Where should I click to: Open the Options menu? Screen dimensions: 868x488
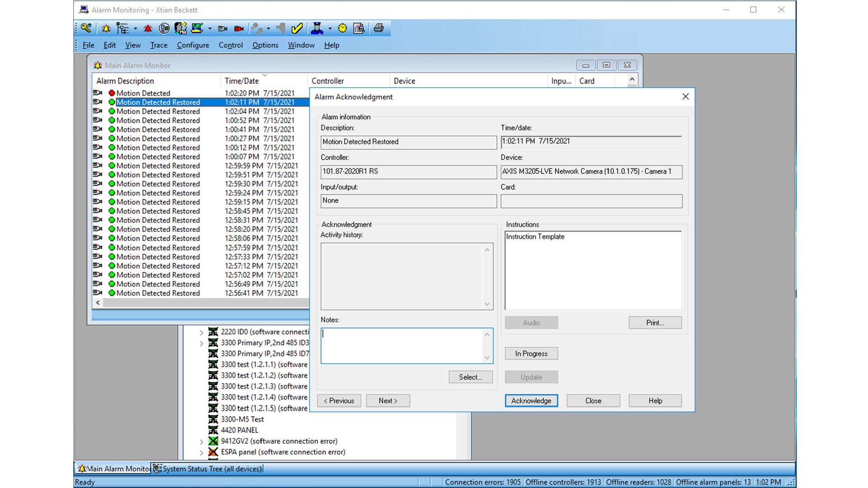coord(265,45)
